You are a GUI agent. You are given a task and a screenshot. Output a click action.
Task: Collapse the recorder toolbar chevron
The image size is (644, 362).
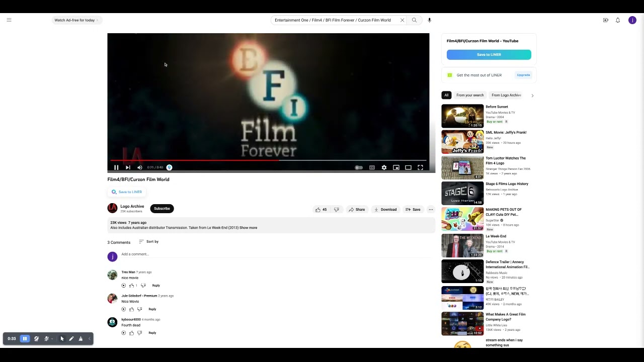pyautogui.click(x=90, y=339)
